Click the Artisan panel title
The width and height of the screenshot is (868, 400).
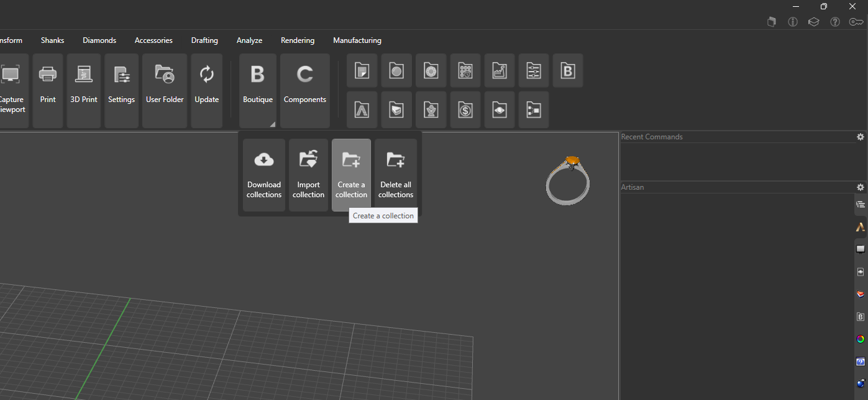click(x=633, y=187)
